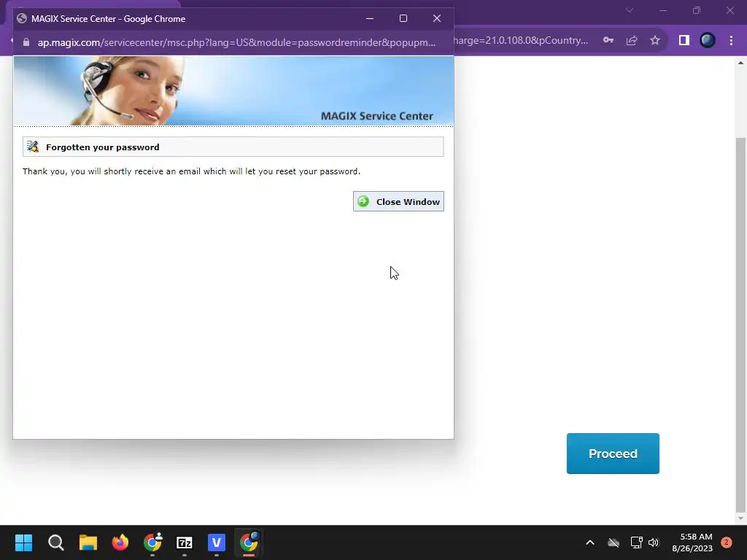Close the MAGIX Service Center popup via X
Screen dimensions: 747x560
[437, 18]
